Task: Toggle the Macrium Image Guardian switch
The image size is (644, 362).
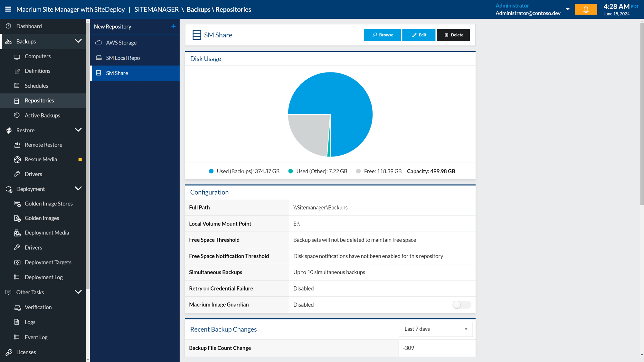Action: coord(461,305)
